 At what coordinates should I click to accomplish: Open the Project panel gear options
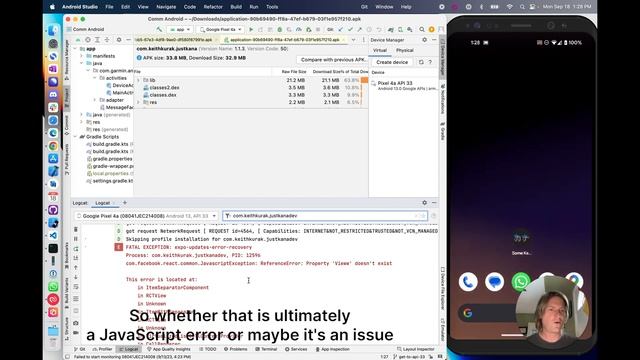coord(119,40)
